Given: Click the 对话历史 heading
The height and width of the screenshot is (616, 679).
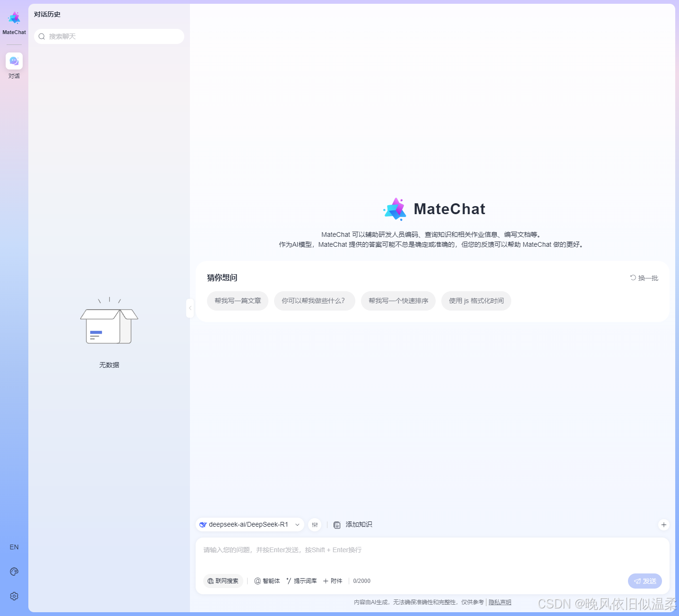Looking at the screenshot, I should [47, 14].
